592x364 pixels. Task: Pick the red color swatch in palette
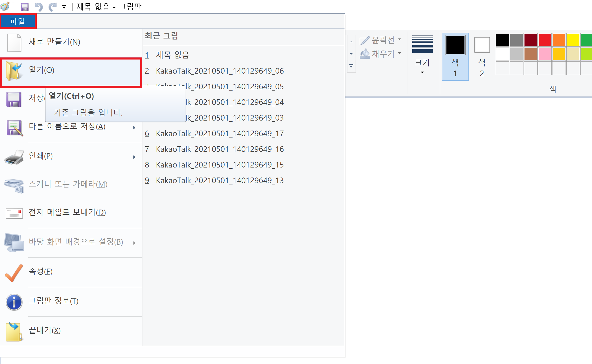(x=545, y=40)
